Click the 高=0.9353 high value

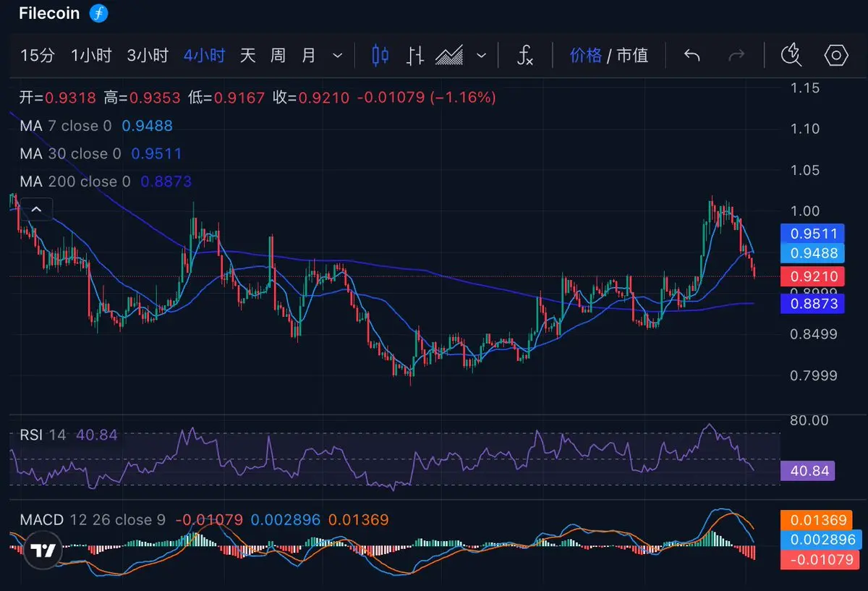(142, 97)
